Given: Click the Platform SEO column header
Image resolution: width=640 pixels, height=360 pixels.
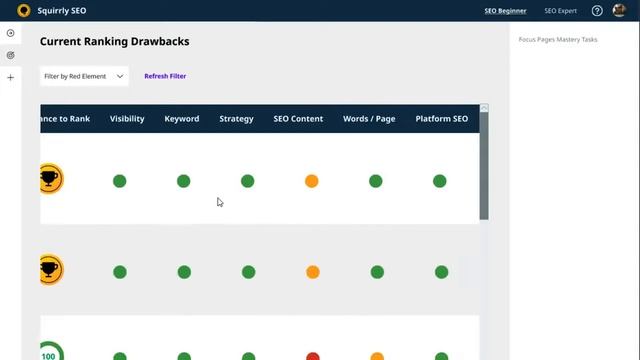Looking at the screenshot, I should pos(442,119).
